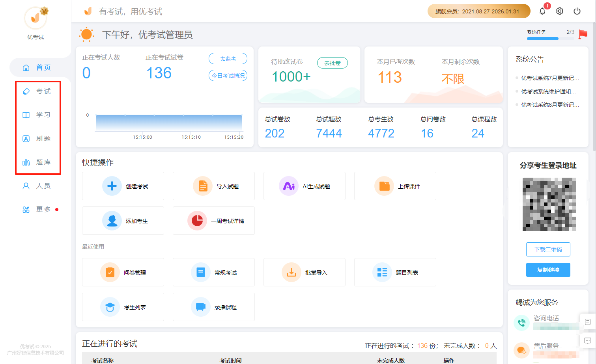Screen dimensions: 596x364
Task: Click the 创建考试 plus icon
Action: (112, 186)
